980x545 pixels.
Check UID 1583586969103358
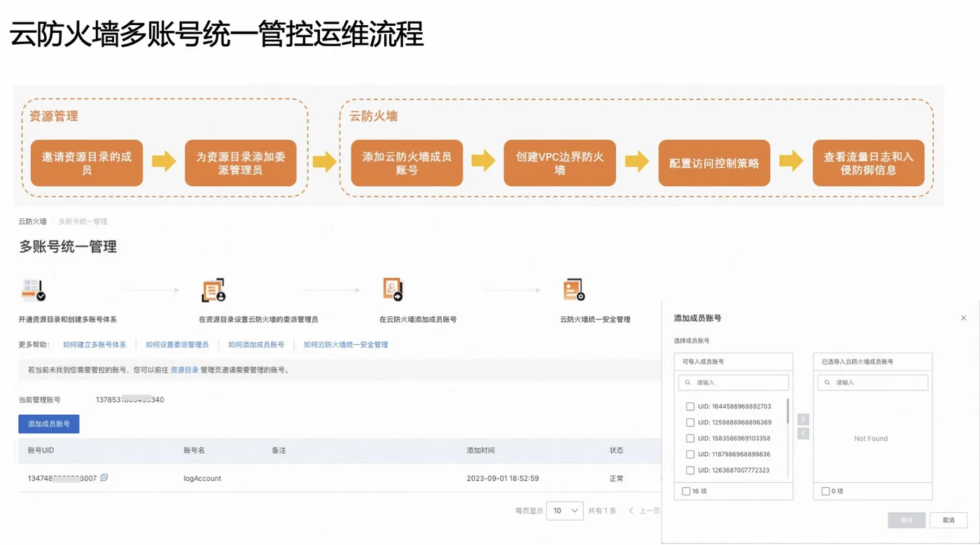(x=690, y=439)
